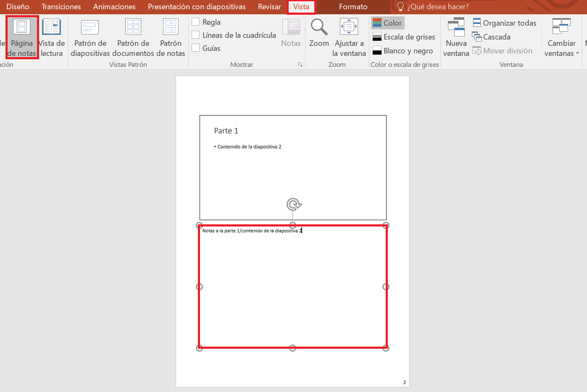
Task: Switch to Página de notas view
Action: click(x=22, y=37)
